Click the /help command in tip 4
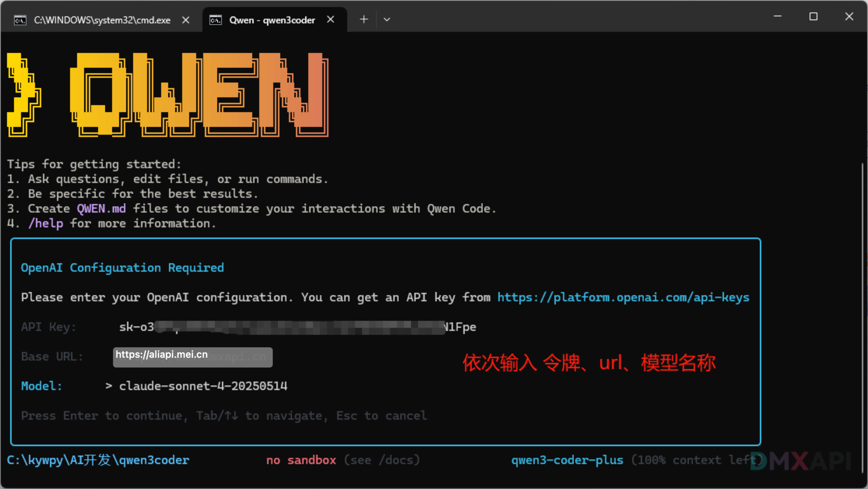This screenshot has width=868, height=489. point(46,223)
